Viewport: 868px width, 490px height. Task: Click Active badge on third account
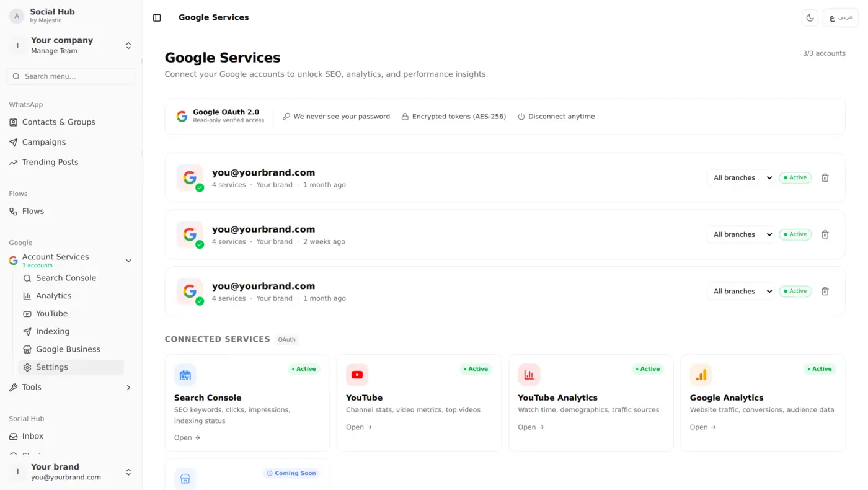tap(795, 292)
